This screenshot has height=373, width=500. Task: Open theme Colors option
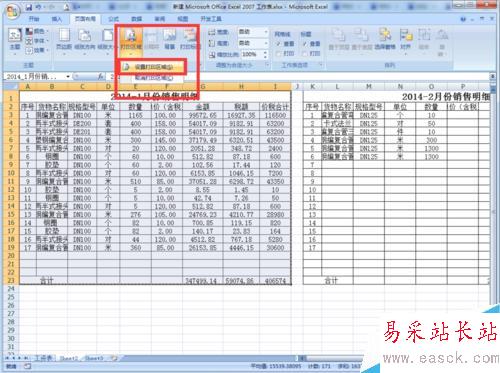(37, 31)
